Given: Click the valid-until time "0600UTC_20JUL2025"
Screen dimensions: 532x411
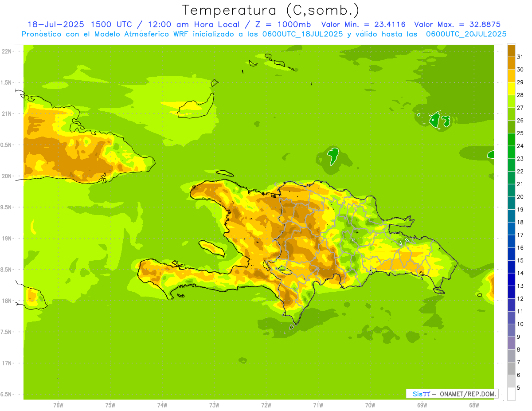Looking at the screenshot, I should pos(465,34).
